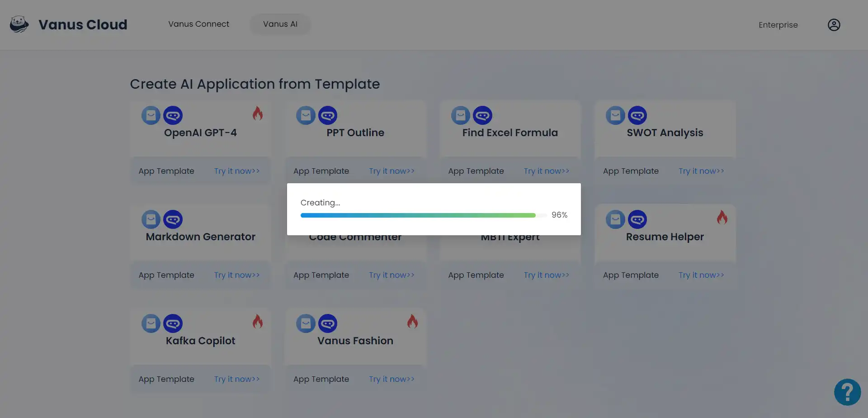The image size is (868, 418).
Task: Click the flame icon on Vanus Fashion card
Action: pyautogui.click(x=412, y=322)
